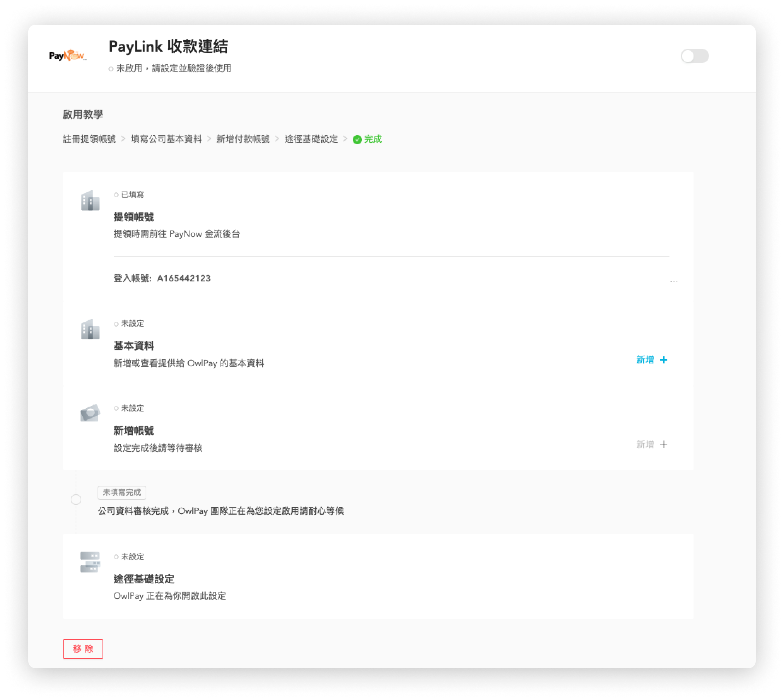Click the login account A165442123

184,278
